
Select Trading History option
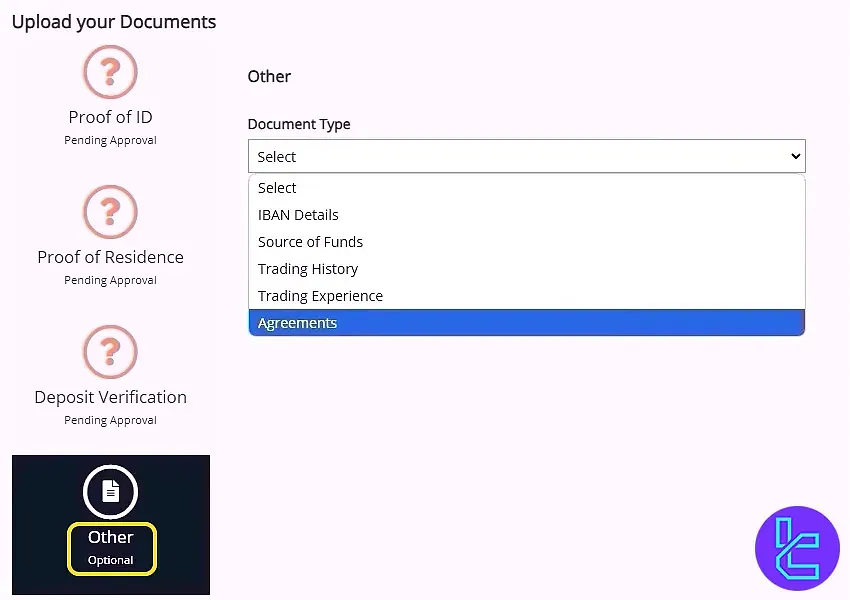point(307,268)
